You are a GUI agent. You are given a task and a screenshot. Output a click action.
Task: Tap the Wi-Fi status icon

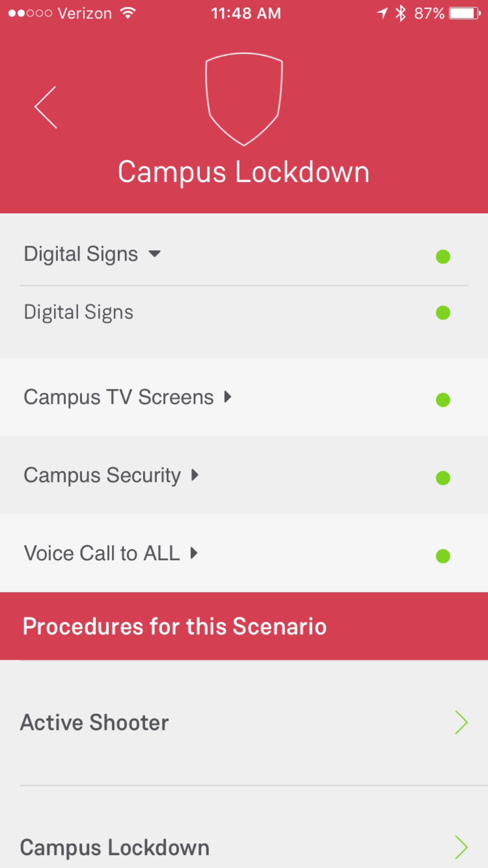tap(128, 13)
